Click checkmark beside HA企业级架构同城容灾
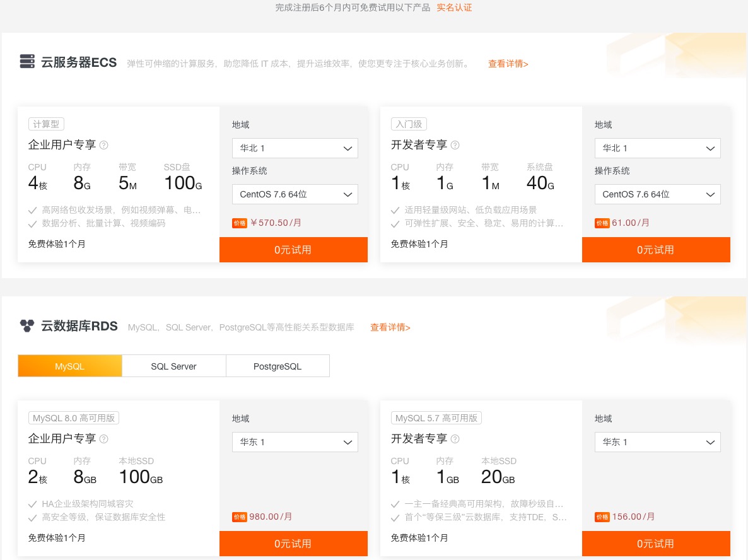Screen dimensions: 748x560 tap(32, 505)
